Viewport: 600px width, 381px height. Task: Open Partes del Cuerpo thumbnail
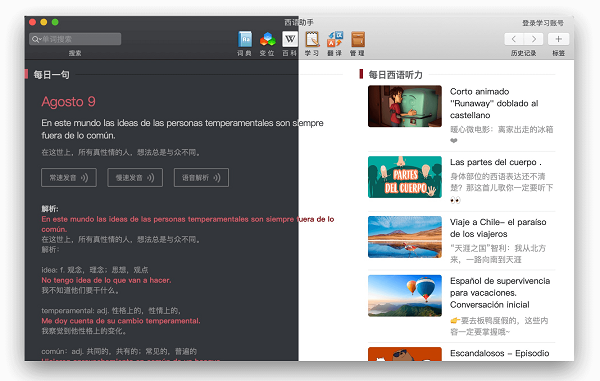coord(405,177)
